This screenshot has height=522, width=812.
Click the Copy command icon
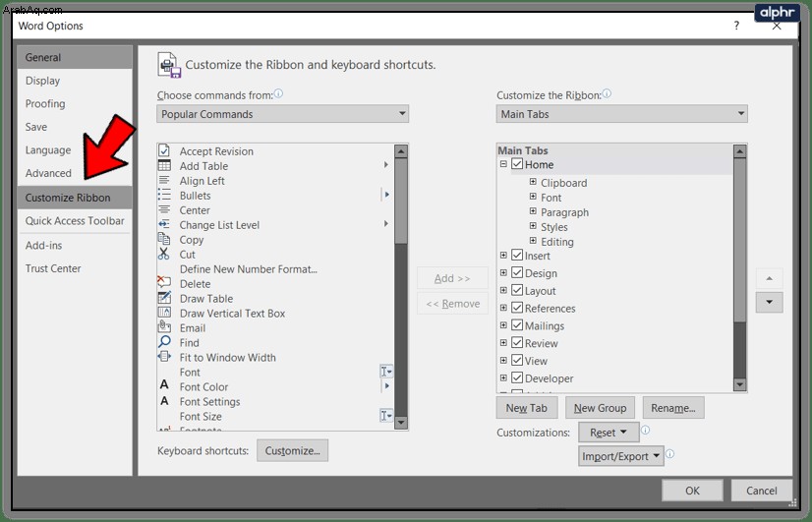click(163, 239)
